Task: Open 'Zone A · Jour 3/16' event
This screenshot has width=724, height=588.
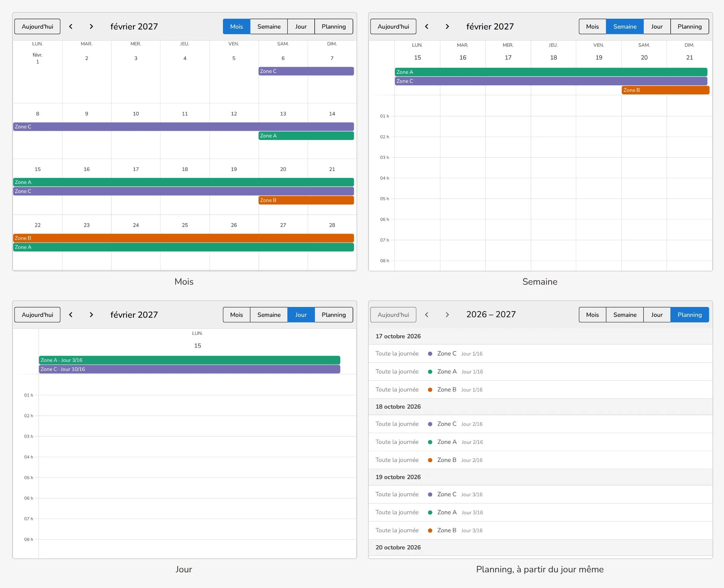Action: pyautogui.click(x=189, y=360)
